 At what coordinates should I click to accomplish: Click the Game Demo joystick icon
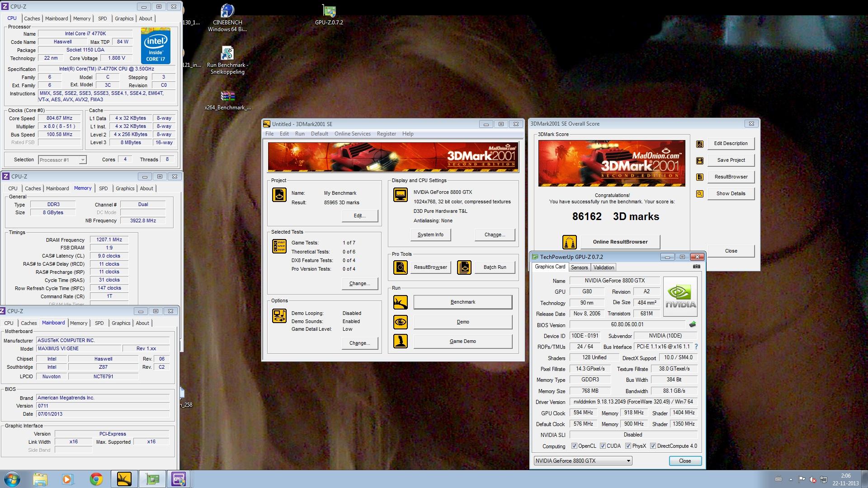400,341
